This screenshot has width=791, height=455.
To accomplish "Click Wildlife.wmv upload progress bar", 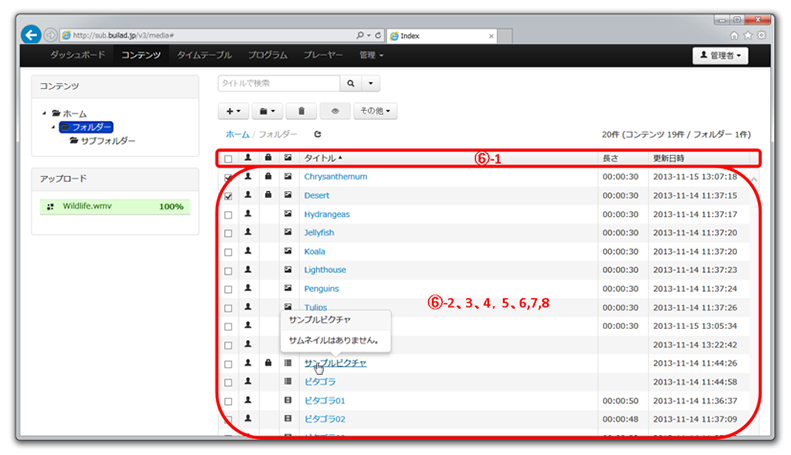I will click(115, 206).
